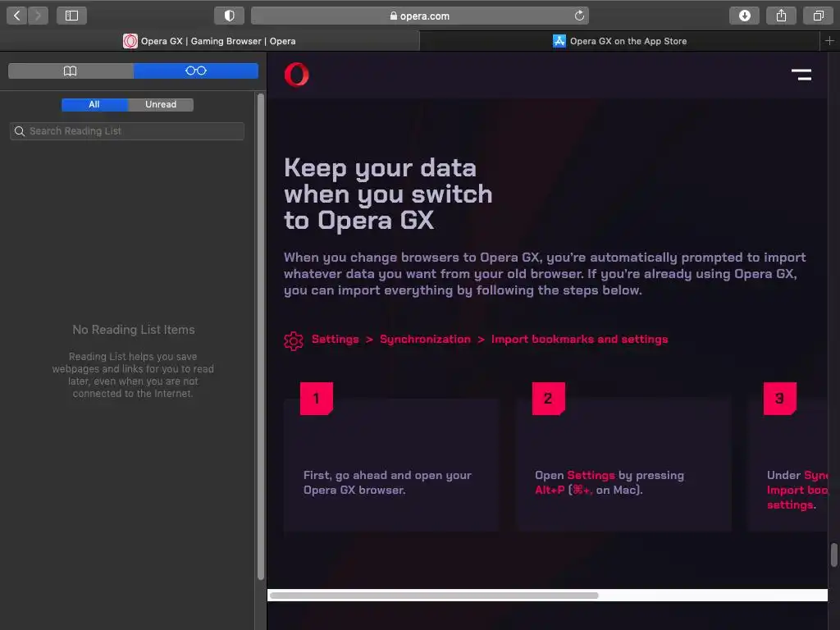Click the lock icon in address bar
The width and height of the screenshot is (840, 630).
(x=394, y=16)
